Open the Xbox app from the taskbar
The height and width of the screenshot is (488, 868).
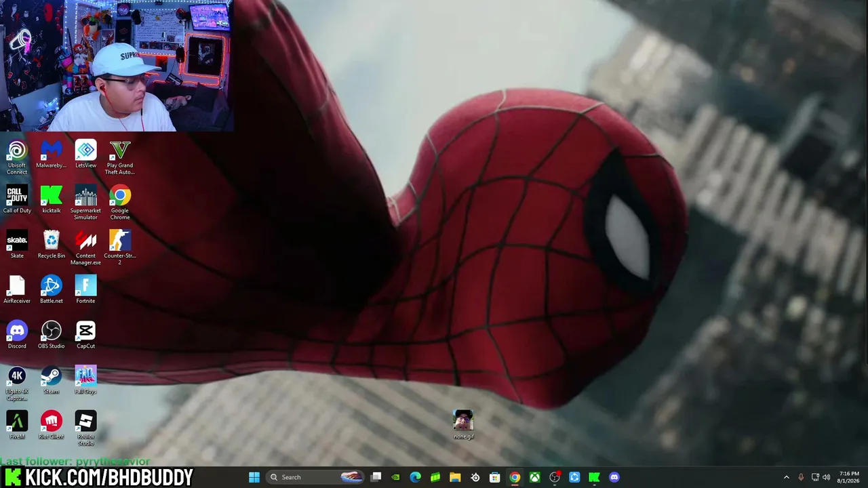(535, 477)
